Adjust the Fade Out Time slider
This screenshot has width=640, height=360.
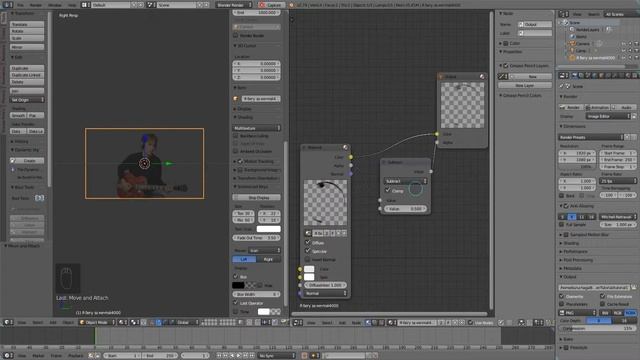click(x=257, y=238)
